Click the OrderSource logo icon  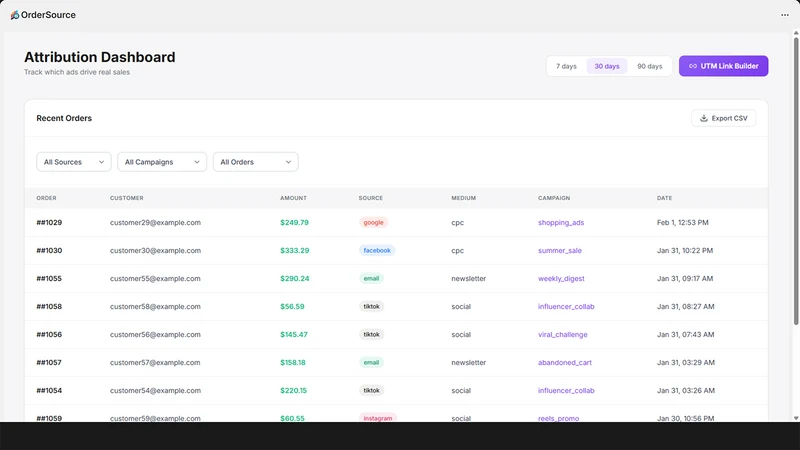click(15, 15)
